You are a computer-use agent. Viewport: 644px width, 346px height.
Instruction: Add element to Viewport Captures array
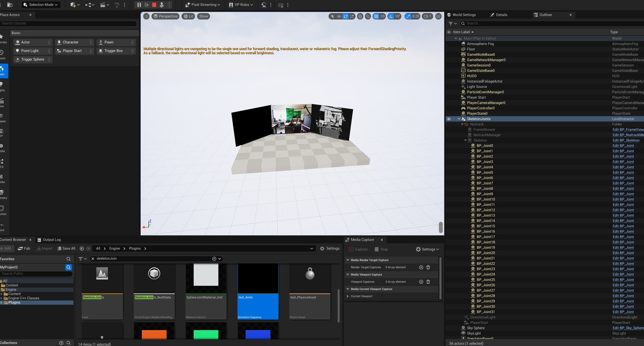click(421, 282)
